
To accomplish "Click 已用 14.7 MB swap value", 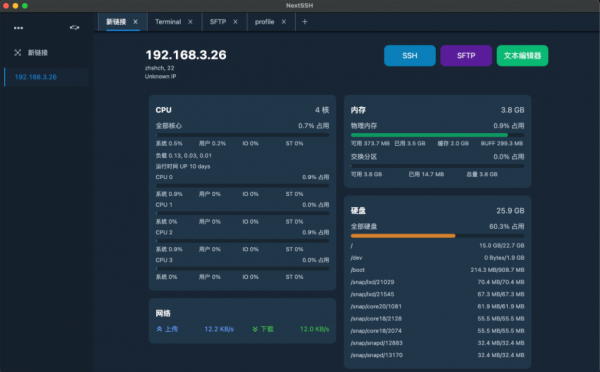I will [426, 174].
